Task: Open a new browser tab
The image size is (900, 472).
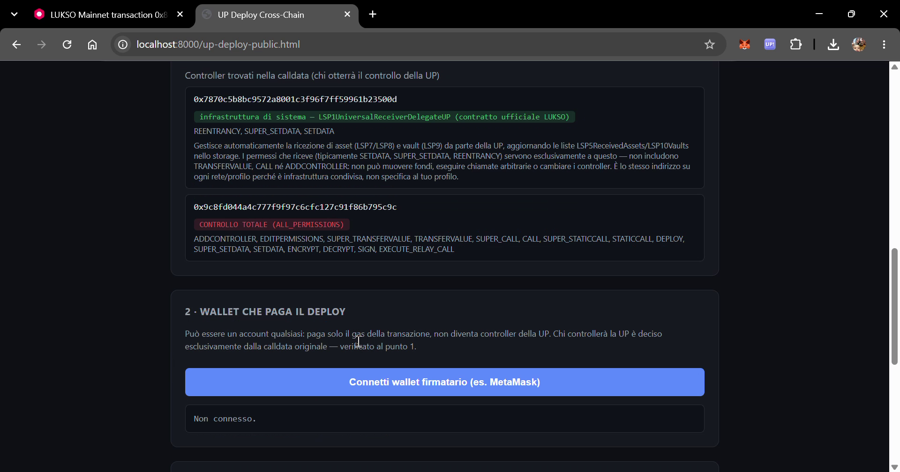Action: [373, 14]
